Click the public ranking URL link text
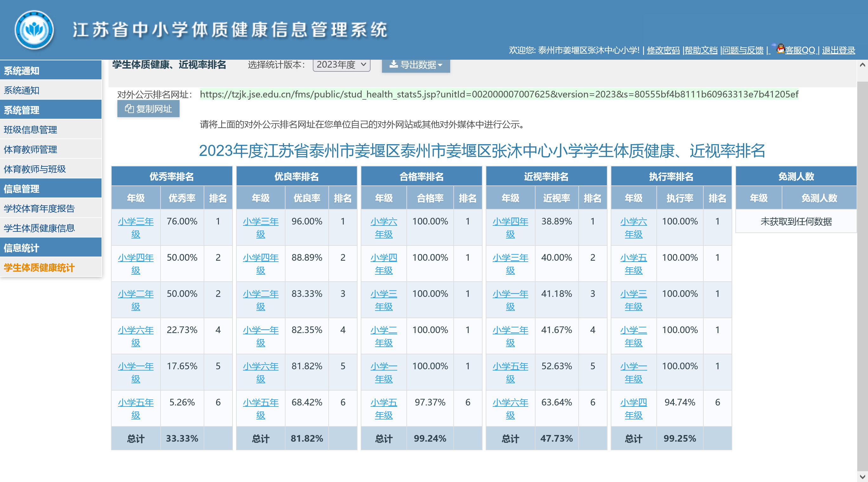The width and height of the screenshot is (868, 482). pyautogui.click(x=499, y=94)
